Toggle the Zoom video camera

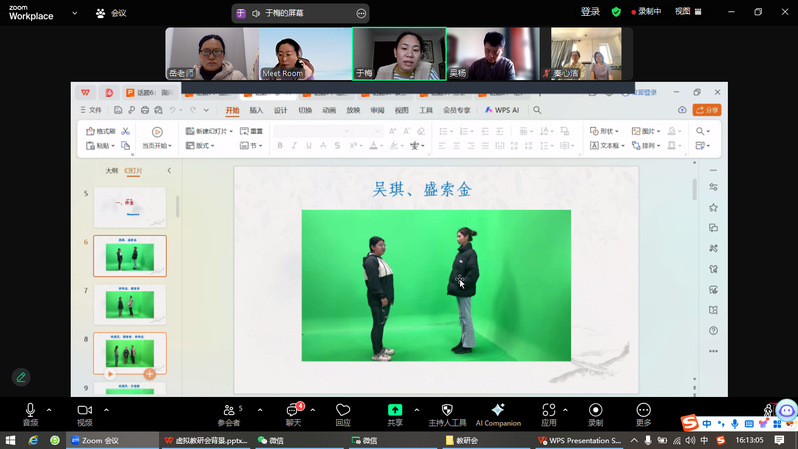[84, 411]
